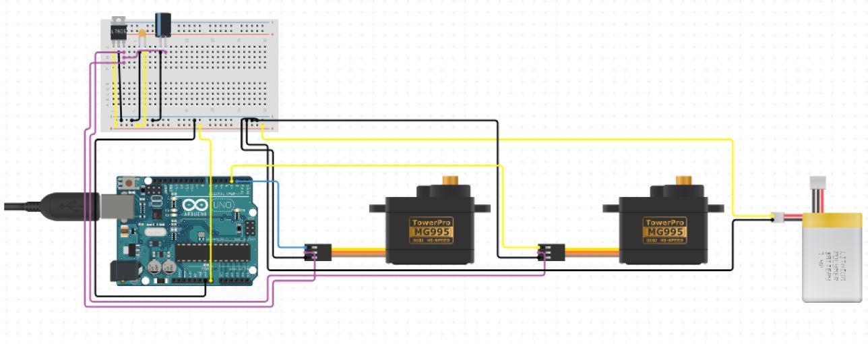Click the red-black battery lead wires
The image size is (868, 344).
click(x=793, y=218)
